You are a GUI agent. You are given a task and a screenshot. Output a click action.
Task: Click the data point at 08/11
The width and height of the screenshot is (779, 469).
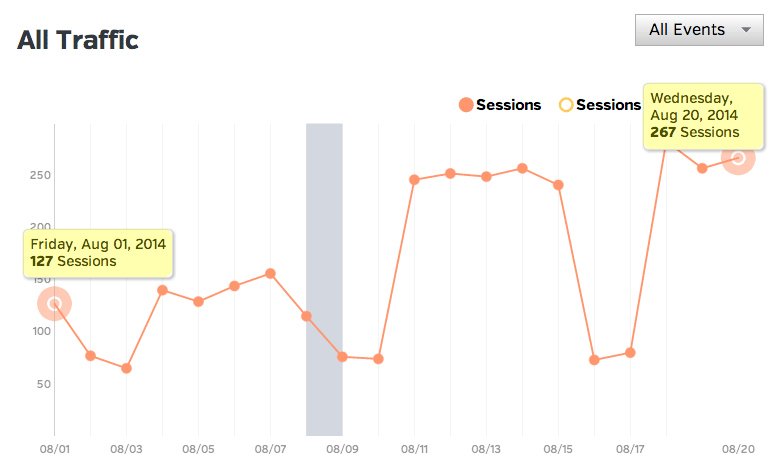pyautogui.click(x=414, y=180)
